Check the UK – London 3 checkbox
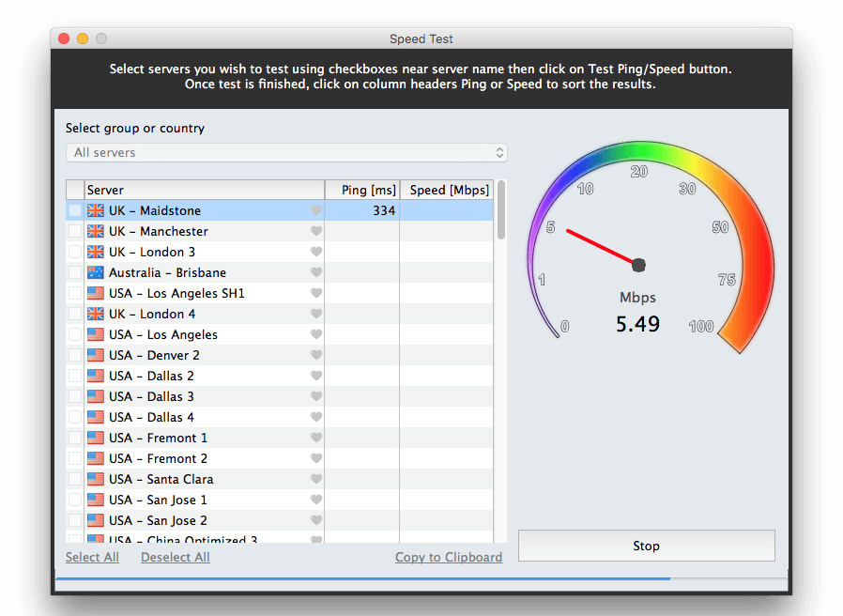Screen dimensions: 843x616 (75, 252)
